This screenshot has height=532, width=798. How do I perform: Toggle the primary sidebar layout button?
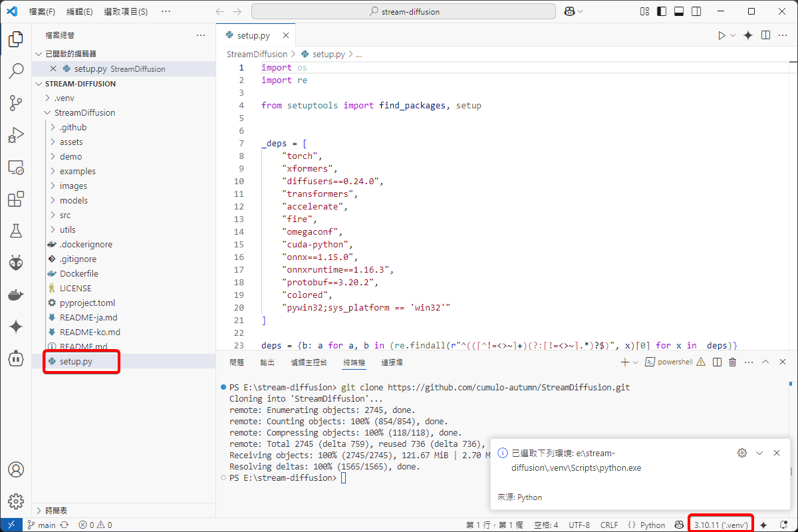pos(660,12)
